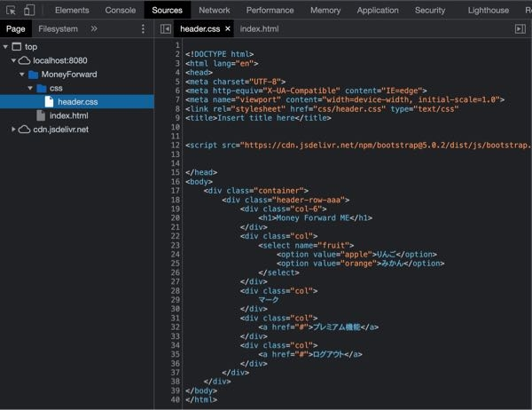Click line number 17 in gutter

(x=175, y=190)
